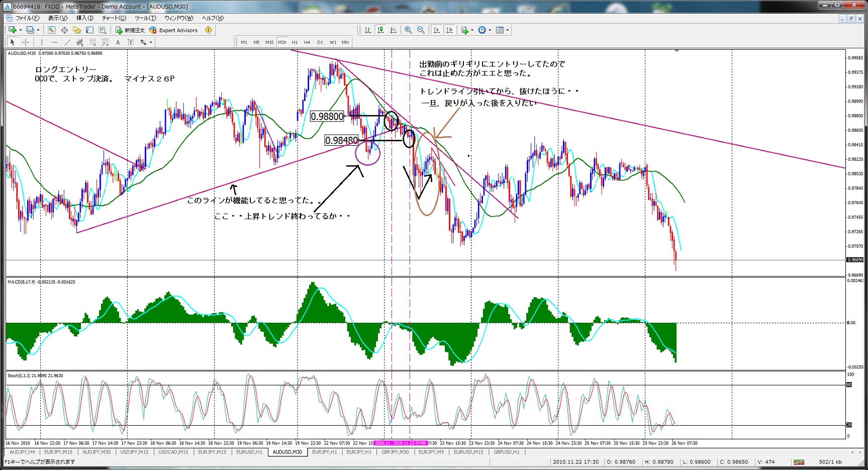Screen dimensions: 868x470
Task: Click the arrows objects tool icon
Action: (x=143, y=42)
